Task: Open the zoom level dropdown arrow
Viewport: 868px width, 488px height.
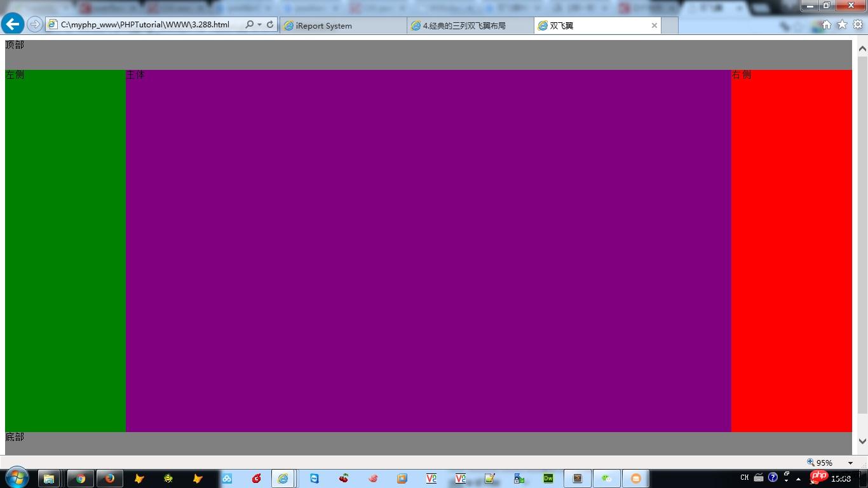Action: click(x=850, y=463)
